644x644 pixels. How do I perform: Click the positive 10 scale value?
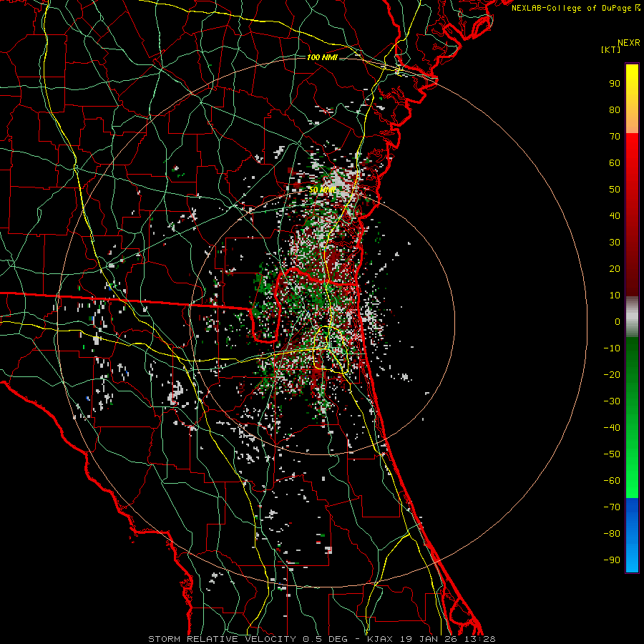615,296
